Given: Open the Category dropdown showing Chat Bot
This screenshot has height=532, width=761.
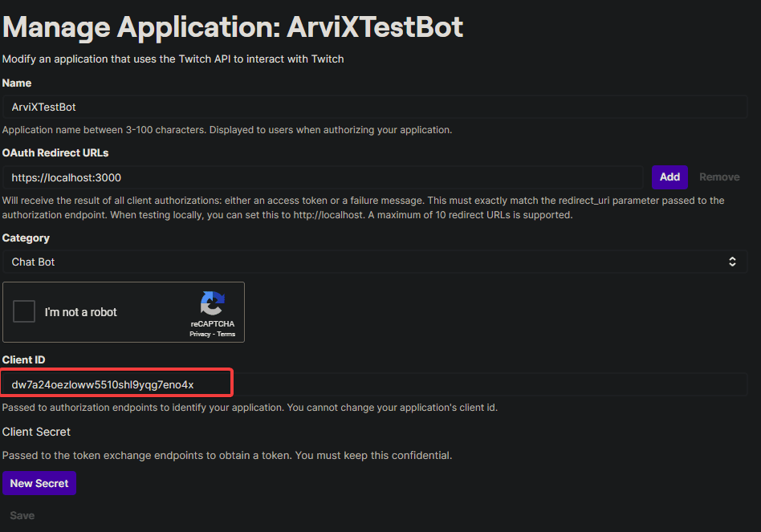Looking at the screenshot, I should [375, 262].
